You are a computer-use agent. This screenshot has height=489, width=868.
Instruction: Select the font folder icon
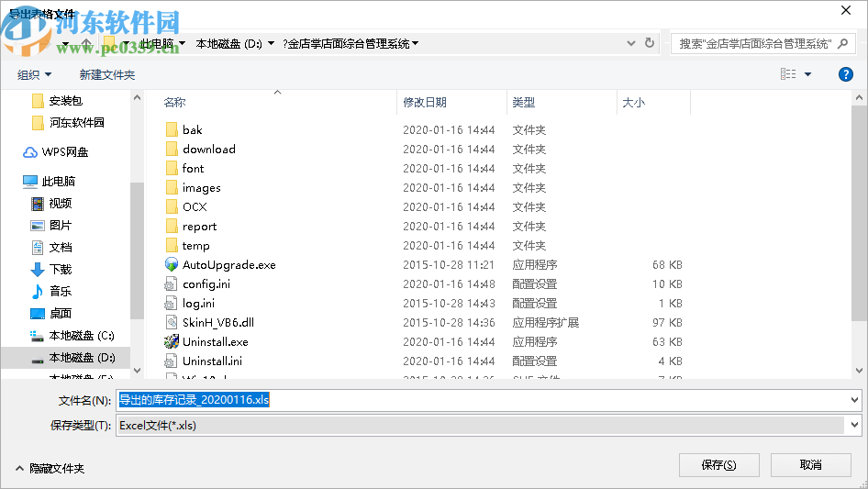point(172,169)
